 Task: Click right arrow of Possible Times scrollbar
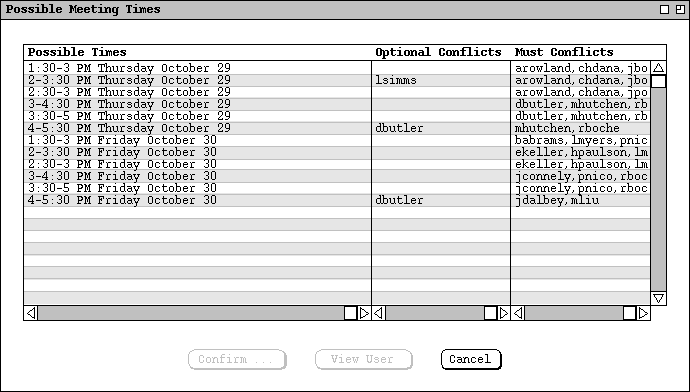click(x=364, y=313)
